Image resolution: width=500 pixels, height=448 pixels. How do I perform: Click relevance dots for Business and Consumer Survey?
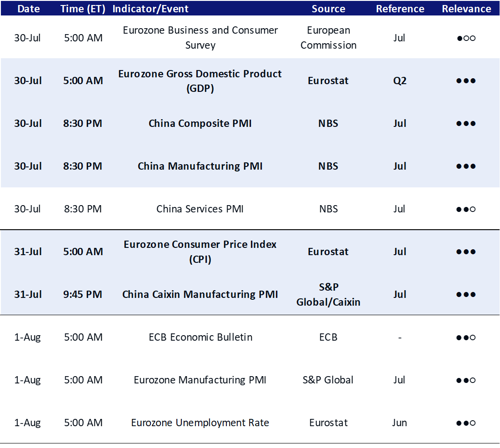[466, 38]
